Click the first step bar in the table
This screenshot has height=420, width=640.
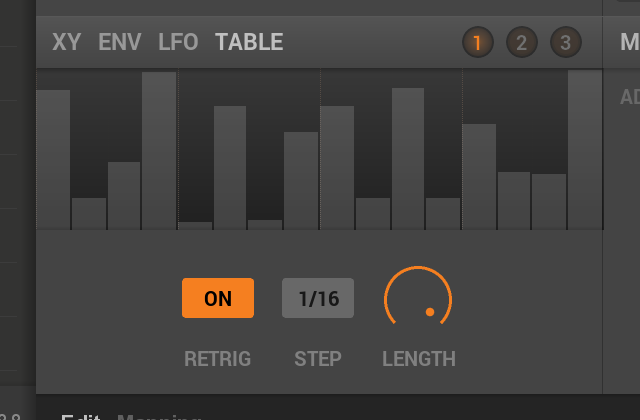(x=53, y=160)
